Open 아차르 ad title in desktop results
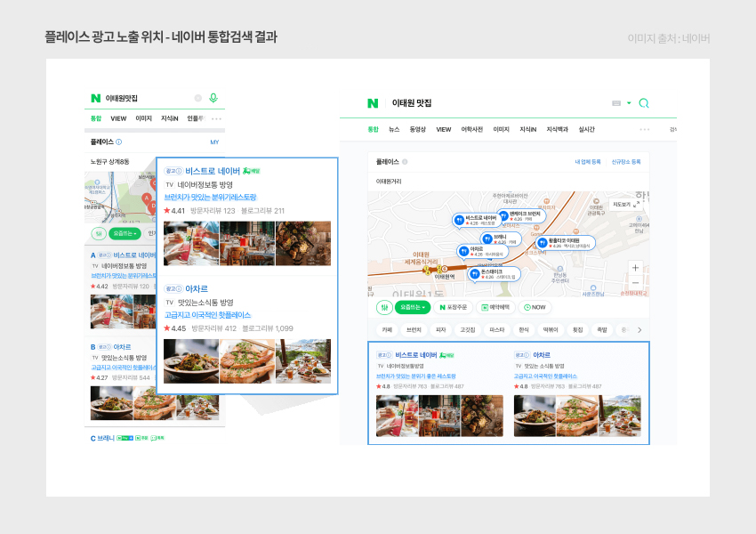The width and height of the screenshot is (756, 534). [x=542, y=355]
